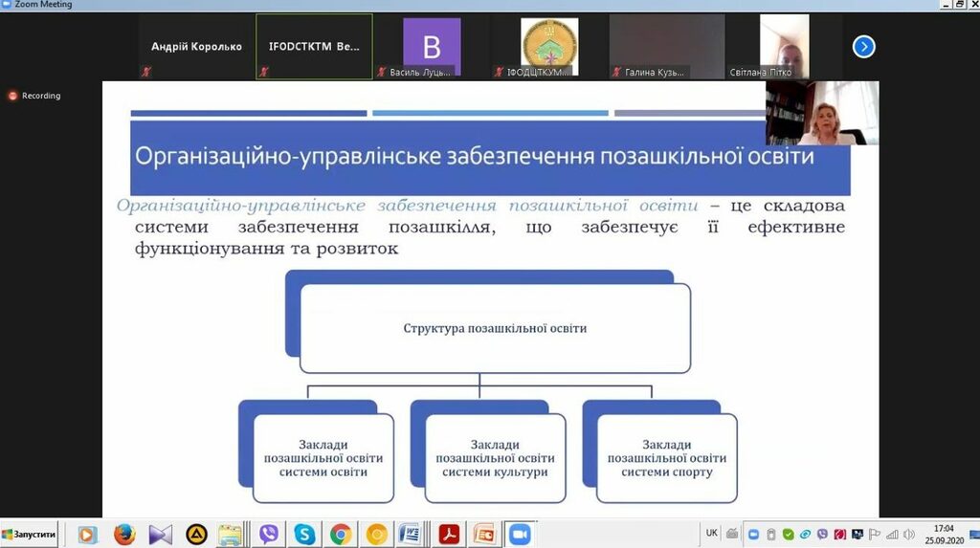Screen dimensions: 980x548
Task: Click Василь Луць participant video tile
Action: pyautogui.click(x=431, y=46)
